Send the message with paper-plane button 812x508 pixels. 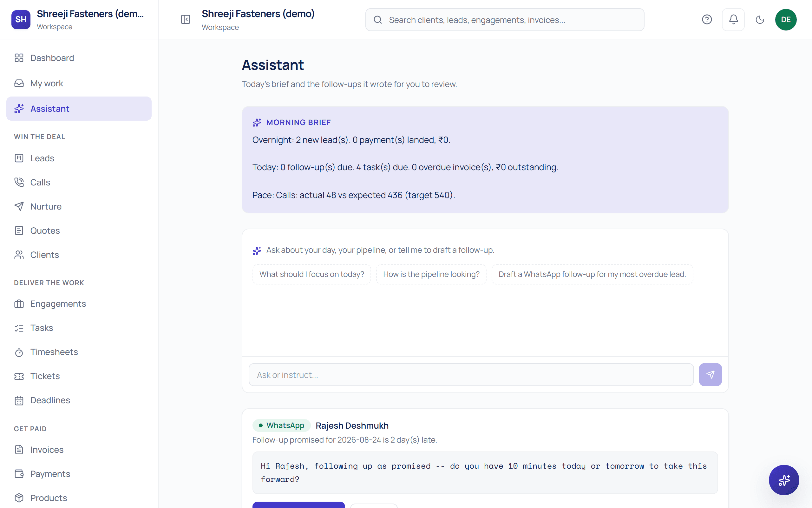pyautogui.click(x=710, y=375)
